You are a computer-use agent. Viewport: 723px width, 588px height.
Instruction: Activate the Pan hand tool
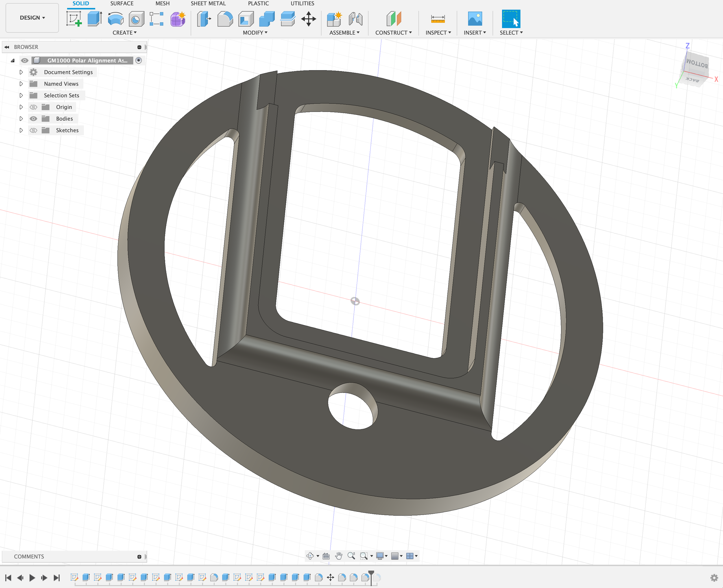(x=339, y=556)
